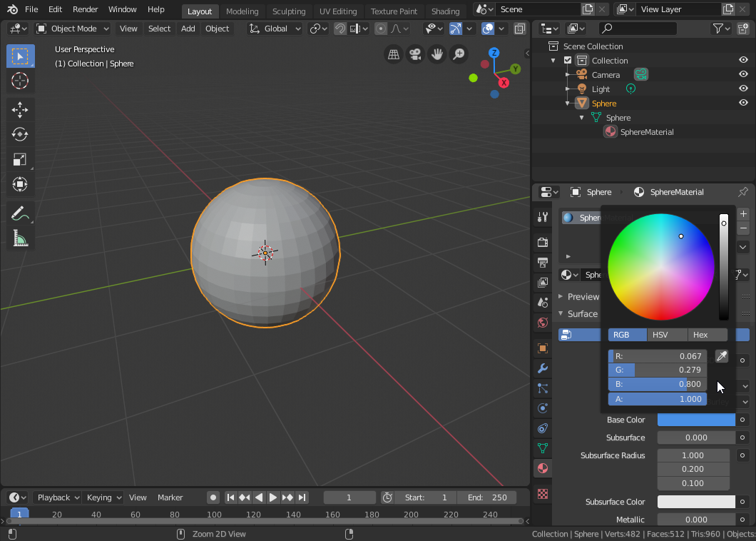Open the Global transform orientation dropdown
Screen dimensions: 756x541
click(275, 29)
